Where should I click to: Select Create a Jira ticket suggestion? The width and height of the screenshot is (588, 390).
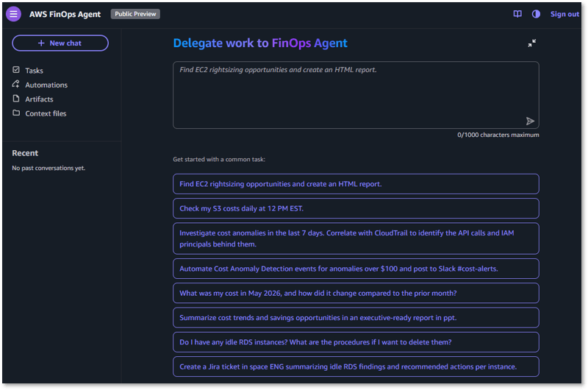(356, 366)
